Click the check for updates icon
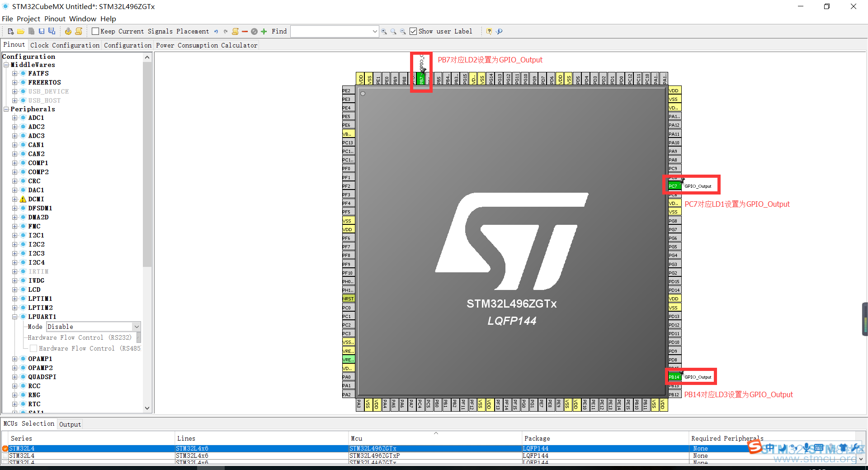The width and height of the screenshot is (868, 470). coord(499,31)
